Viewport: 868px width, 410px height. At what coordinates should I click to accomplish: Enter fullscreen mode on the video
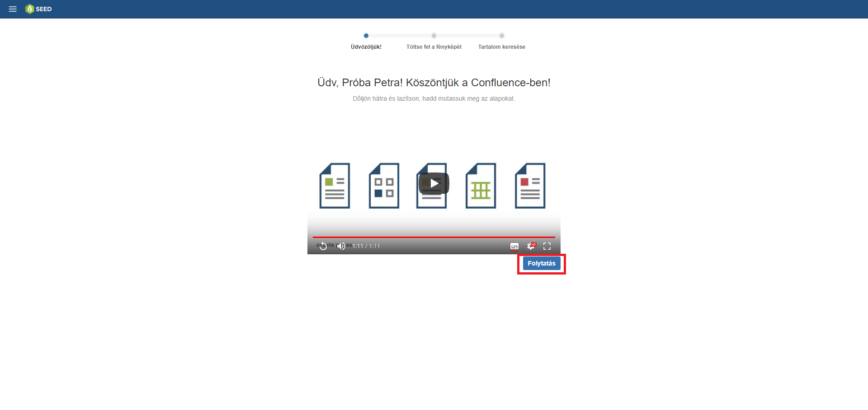click(x=547, y=246)
